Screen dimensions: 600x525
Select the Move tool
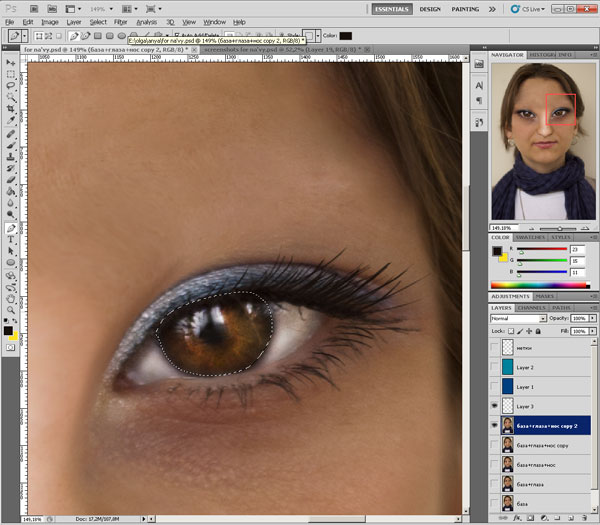tap(10, 61)
